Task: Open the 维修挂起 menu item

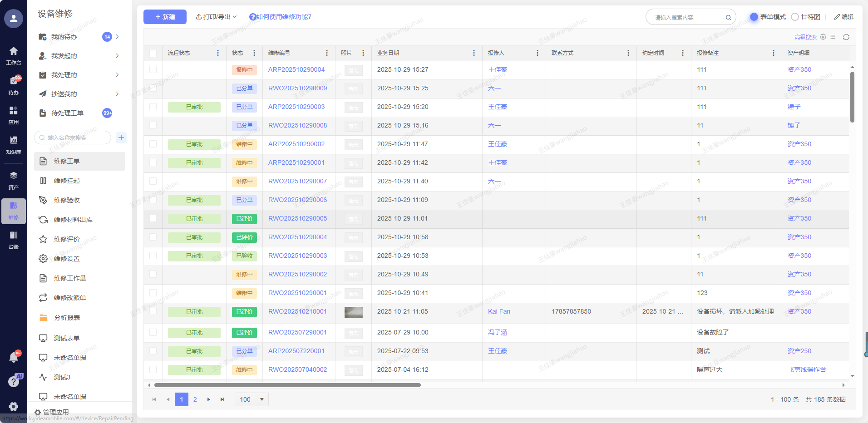Action: (67, 181)
